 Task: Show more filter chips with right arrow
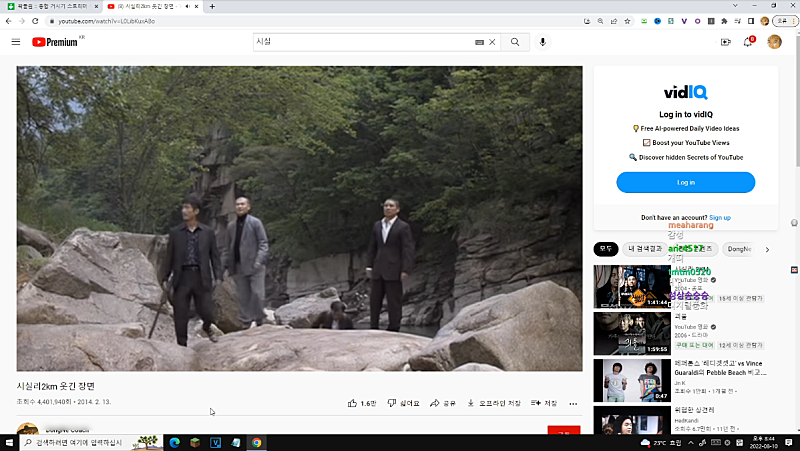(x=767, y=249)
